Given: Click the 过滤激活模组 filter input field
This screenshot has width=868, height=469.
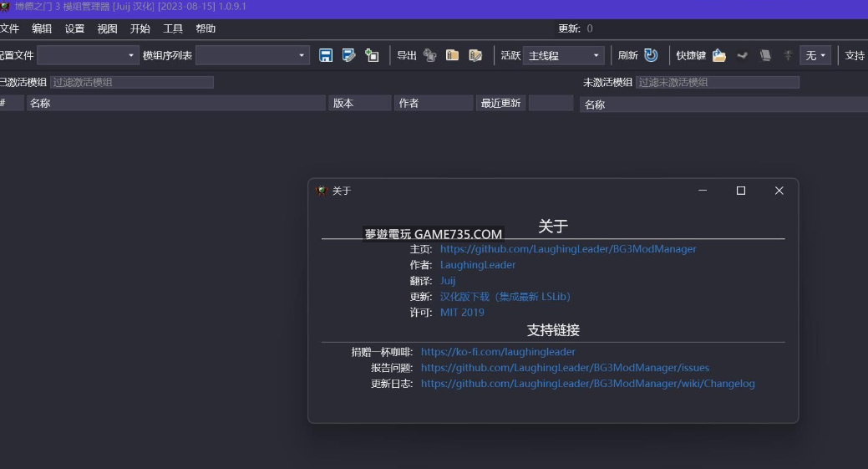Looking at the screenshot, I should pyautogui.click(x=131, y=82).
